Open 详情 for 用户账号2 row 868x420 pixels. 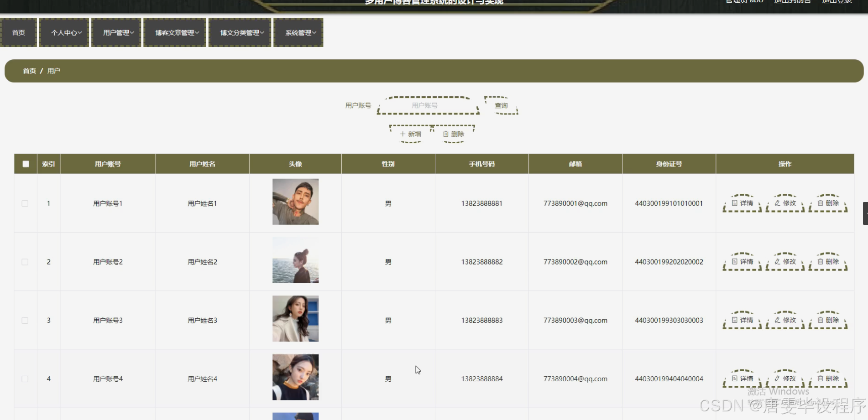pyautogui.click(x=742, y=262)
